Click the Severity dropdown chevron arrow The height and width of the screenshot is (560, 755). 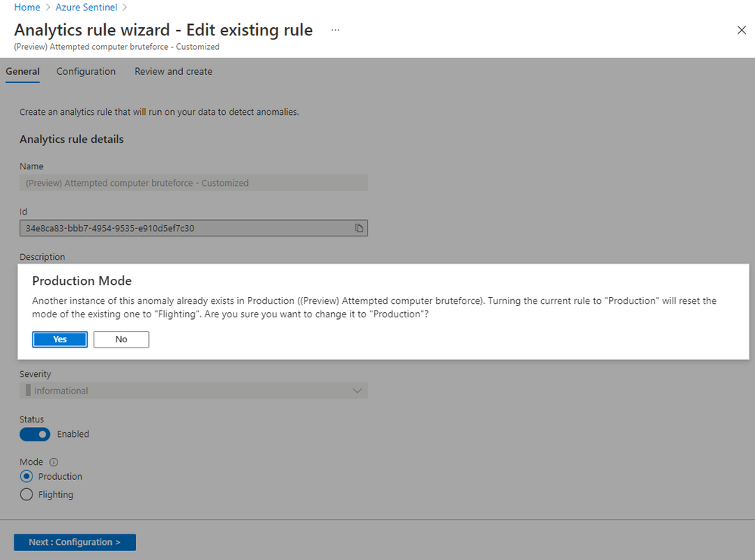357,390
